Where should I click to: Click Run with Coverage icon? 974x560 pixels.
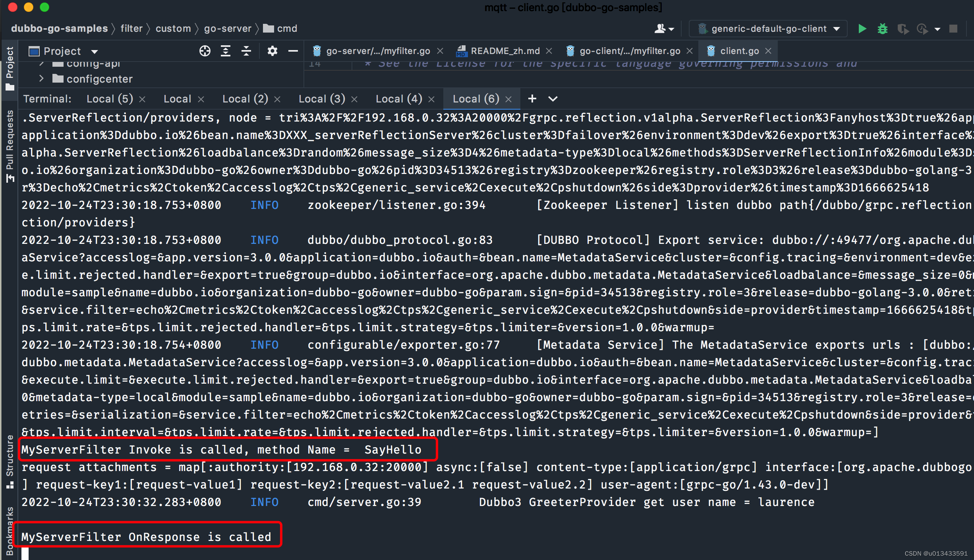point(902,29)
